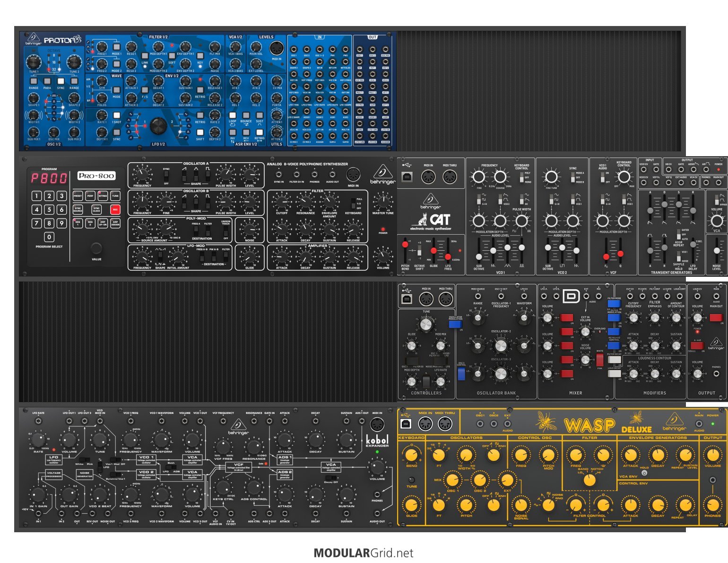The height and width of the screenshot is (563, 728).
Task: Toggle Model D OSCILLATOR MODULATION blue switch
Action: point(455,324)
